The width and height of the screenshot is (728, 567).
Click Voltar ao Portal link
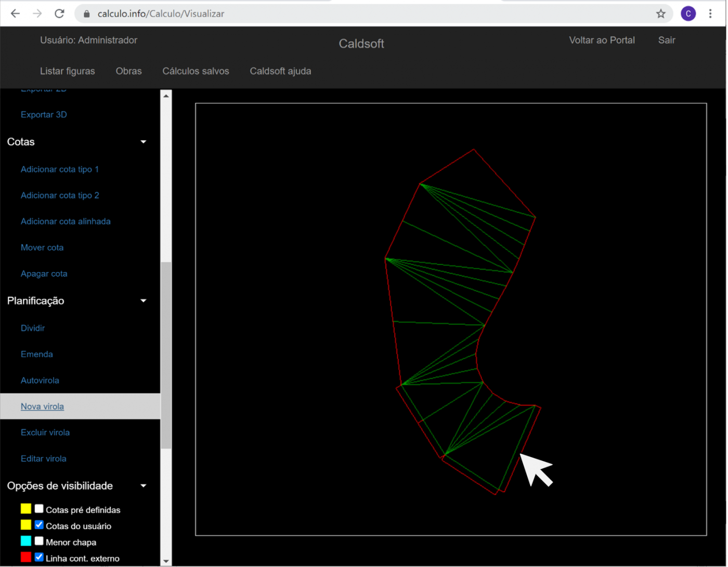click(602, 40)
